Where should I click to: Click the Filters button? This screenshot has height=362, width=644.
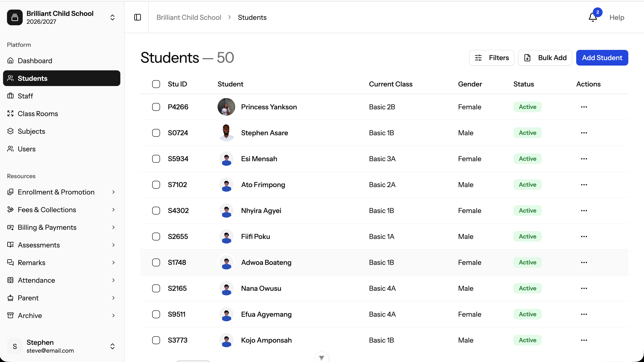491,58
